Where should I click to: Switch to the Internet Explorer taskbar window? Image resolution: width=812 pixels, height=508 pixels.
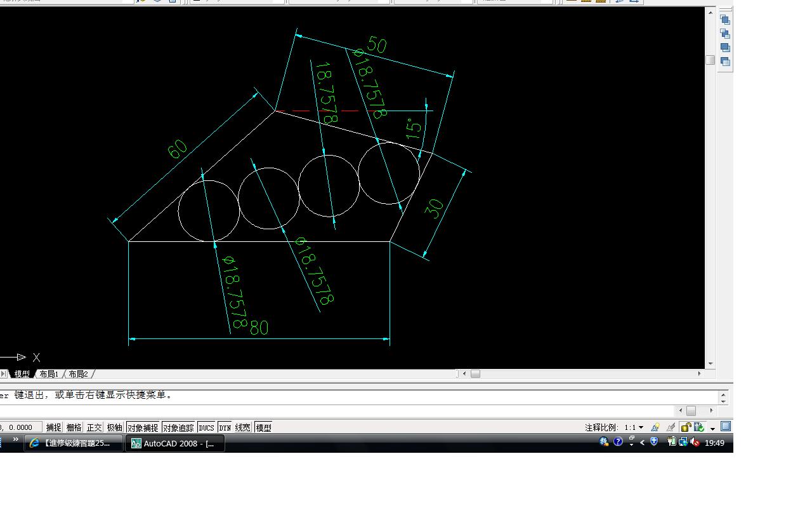74,443
